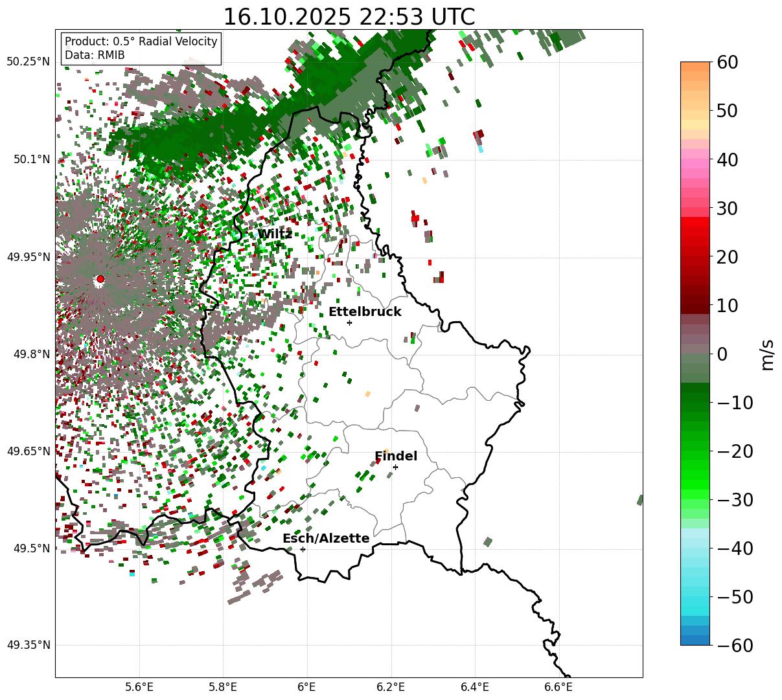This screenshot has height=700, width=782.
Task: Click the title 16.10.2025 22:53 UTC
Action: click(x=349, y=17)
